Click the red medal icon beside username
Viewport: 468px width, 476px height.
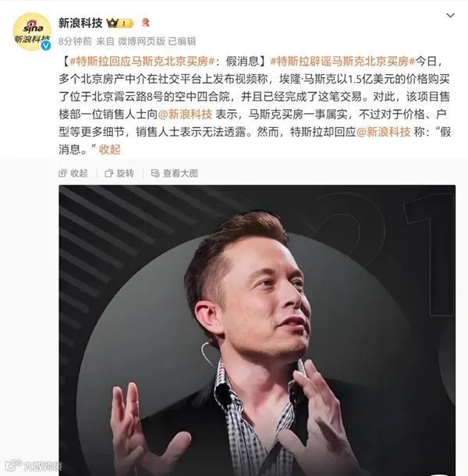[x=146, y=23]
